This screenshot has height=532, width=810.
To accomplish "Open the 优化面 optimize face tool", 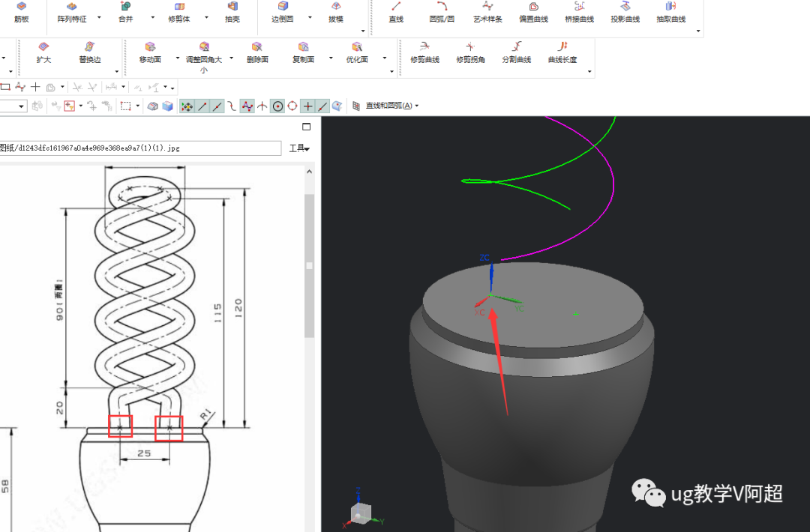I will click(357, 53).
